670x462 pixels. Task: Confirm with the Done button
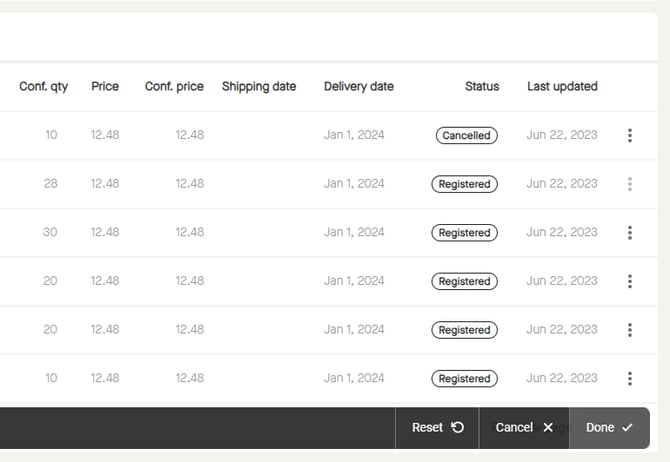(x=609, y=427)
